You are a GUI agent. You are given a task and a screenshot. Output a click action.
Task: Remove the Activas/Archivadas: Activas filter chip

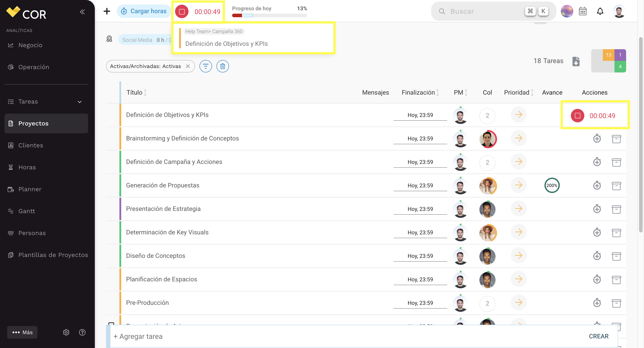pos(188,66)
